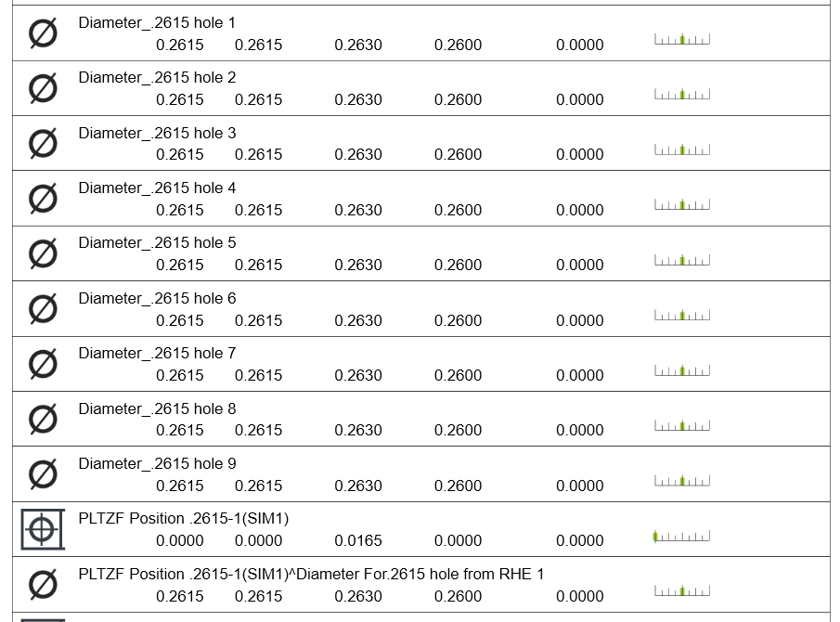This screenshot has height=622, width=840.
Task: Click the PLTZF Position .2615-1(SIM1) label
Action: coord(183,518)
